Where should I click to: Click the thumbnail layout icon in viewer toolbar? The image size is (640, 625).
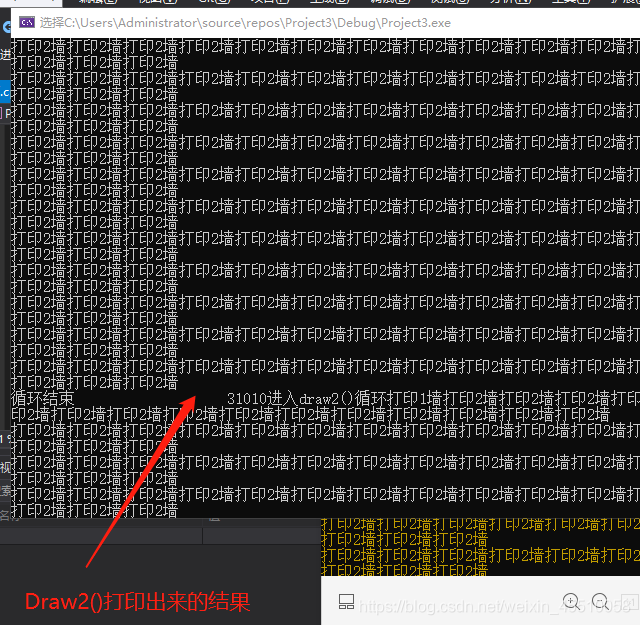point(346,601)
